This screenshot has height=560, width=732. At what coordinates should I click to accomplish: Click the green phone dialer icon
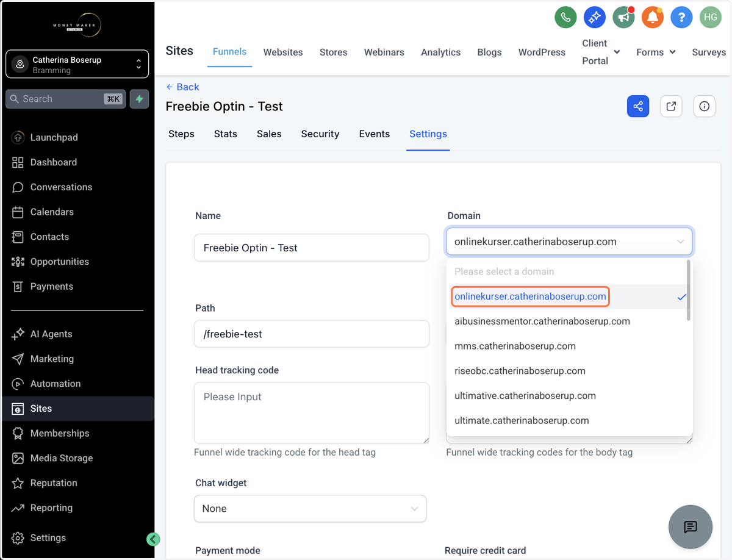pos(565,17)
